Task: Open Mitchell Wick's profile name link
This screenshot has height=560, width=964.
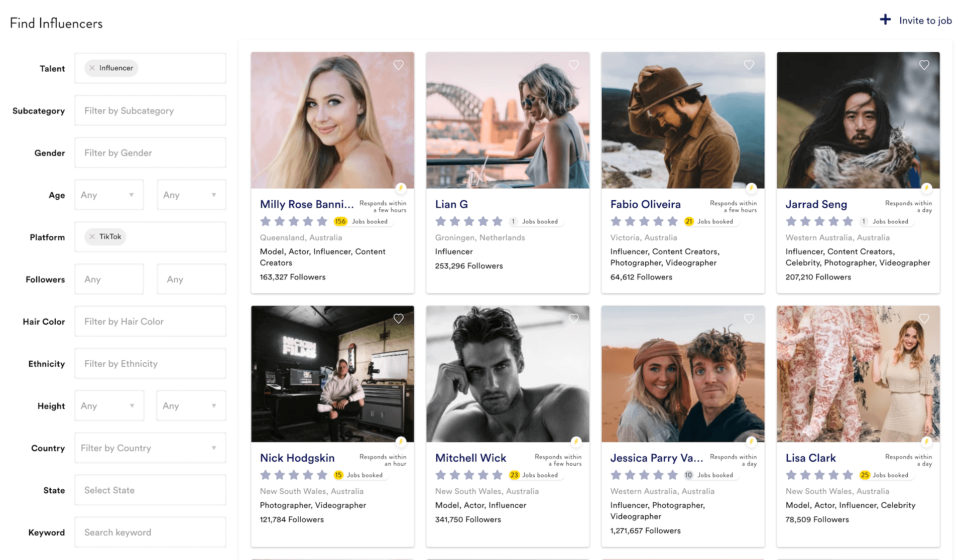Action: (470, 458)
